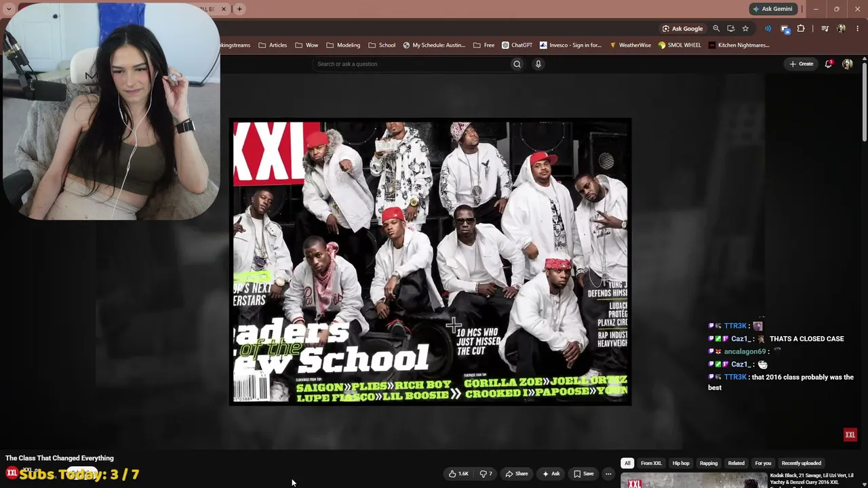Select the Recently uploaded filter chip

click(x=802, y=464)
